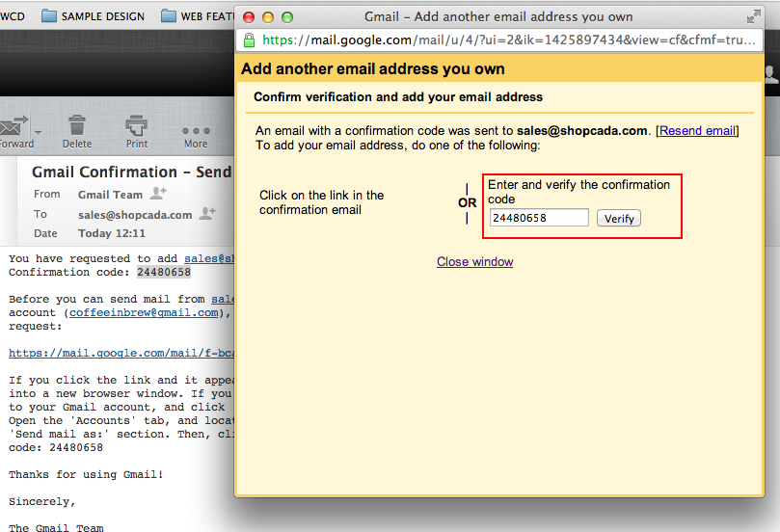
Task: Click the popup URL address bar
Action: pos(499,40)
